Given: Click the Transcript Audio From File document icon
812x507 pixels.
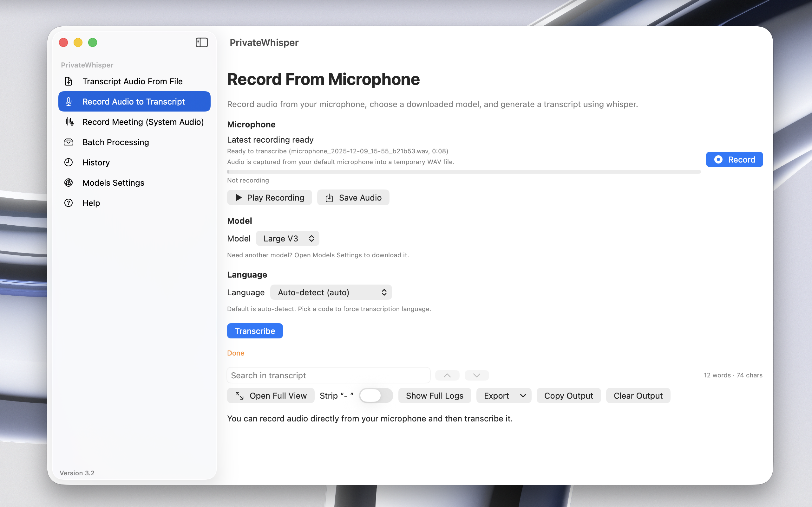Looking at the screenshot, I should tap(69, 81).
